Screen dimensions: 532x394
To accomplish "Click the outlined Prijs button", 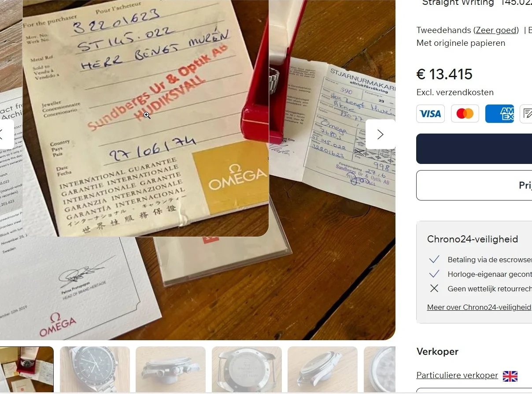I will pos(474,185).
